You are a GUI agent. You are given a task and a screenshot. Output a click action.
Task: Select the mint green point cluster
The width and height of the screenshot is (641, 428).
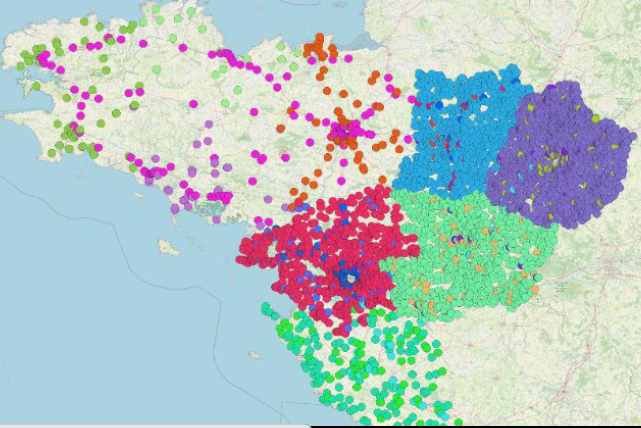pos(470,260)
